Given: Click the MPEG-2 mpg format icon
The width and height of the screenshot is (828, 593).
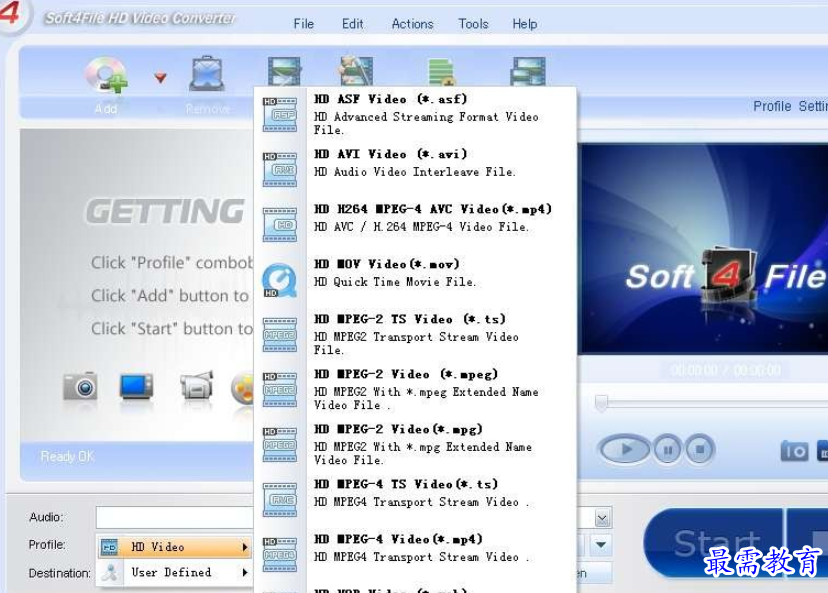Looking at the screenshot, I should (x=280, y=445).
